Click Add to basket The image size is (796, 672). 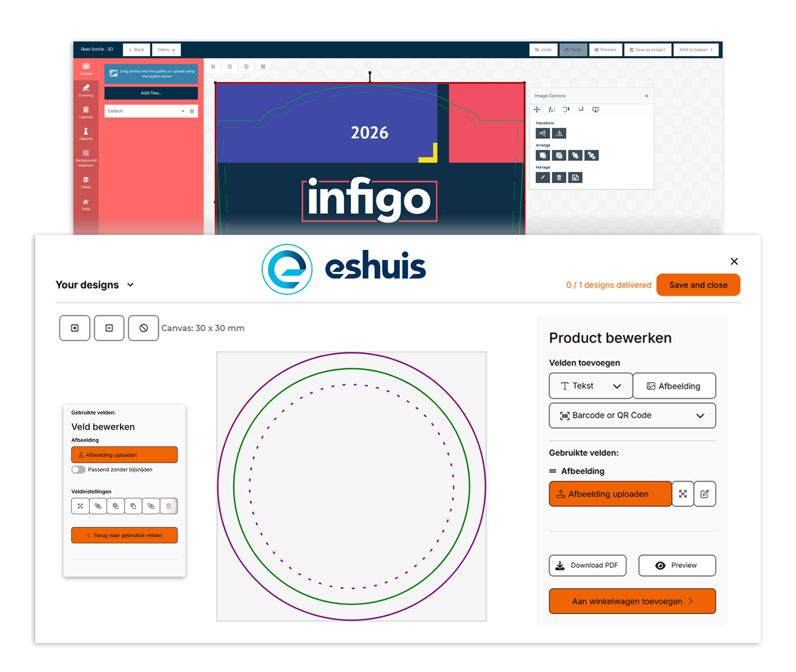[x=696, y=50]
